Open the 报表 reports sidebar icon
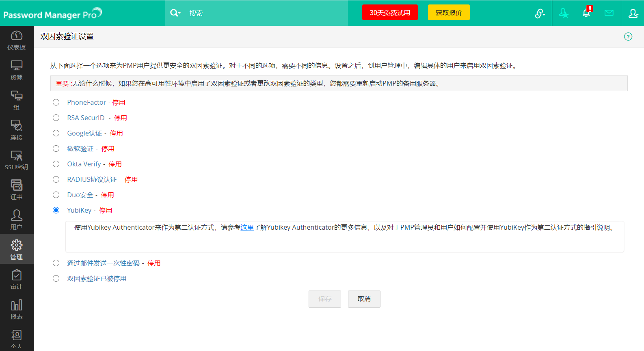The width and height of the screenshot is (644, 351). pyautogui.click(x=17, y=310)
